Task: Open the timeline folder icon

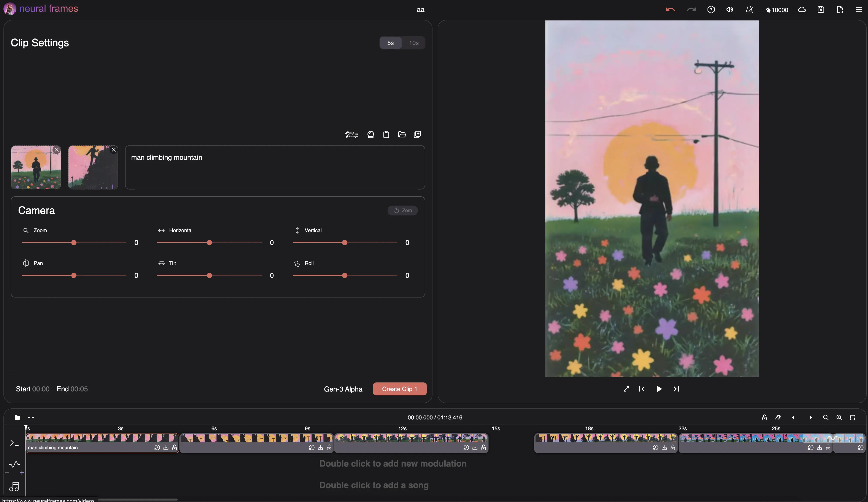Action: coord(17,417)
